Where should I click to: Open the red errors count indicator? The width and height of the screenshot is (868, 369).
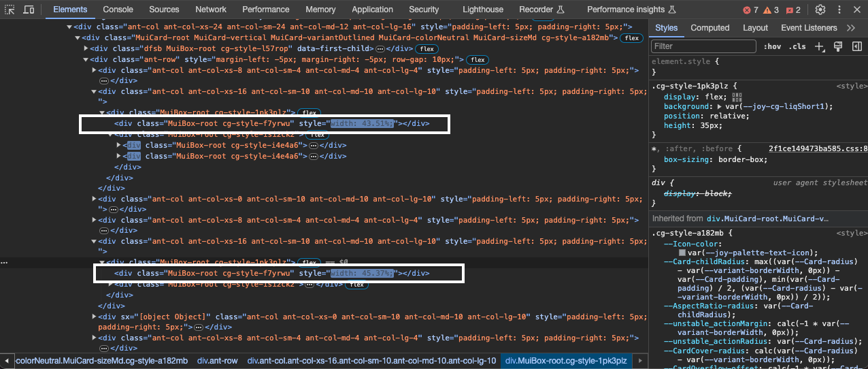[x=751, y=10]
